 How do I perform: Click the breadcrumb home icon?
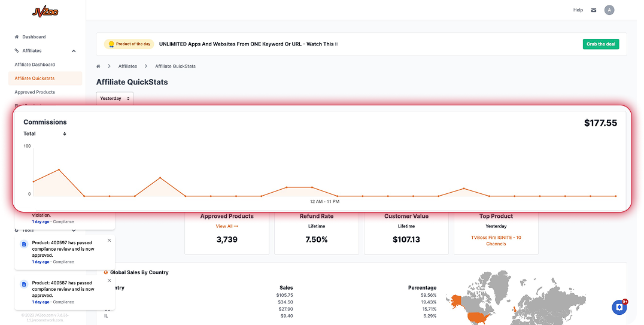point(99,66)
